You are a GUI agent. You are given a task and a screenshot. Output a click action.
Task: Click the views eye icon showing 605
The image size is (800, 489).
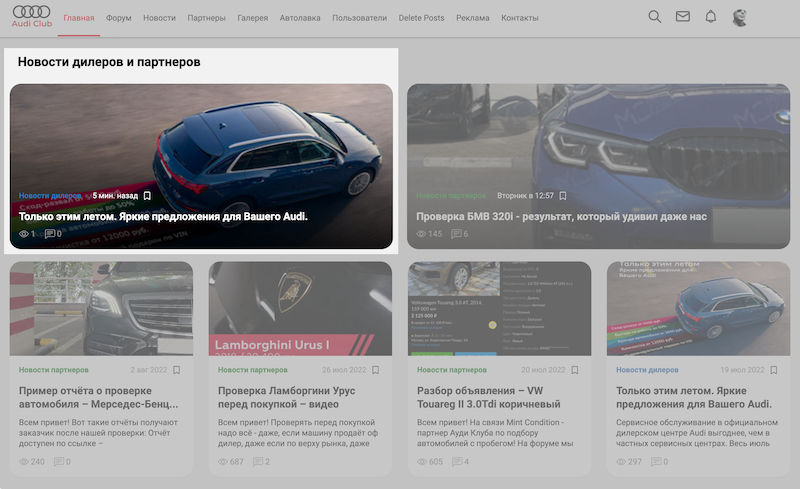point(421,461)
